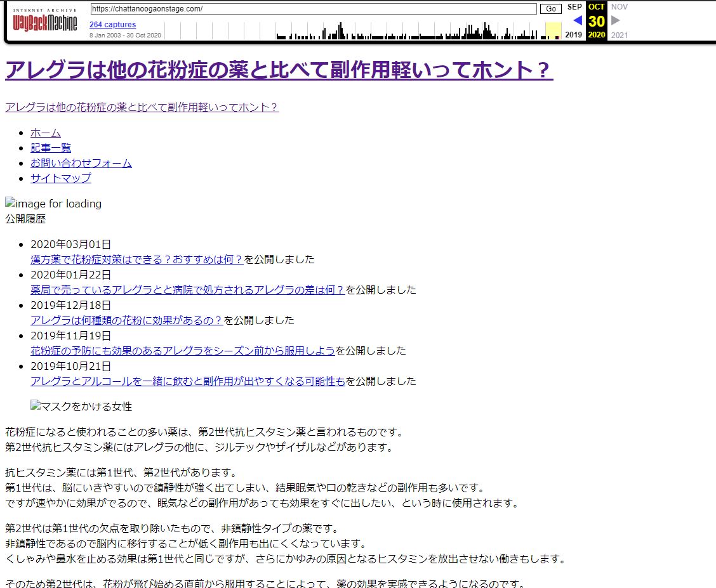The height and width of the screenshot is (588, 716).
Task: Open サイトマップ navigation link
Action: [x=61, y=178]
